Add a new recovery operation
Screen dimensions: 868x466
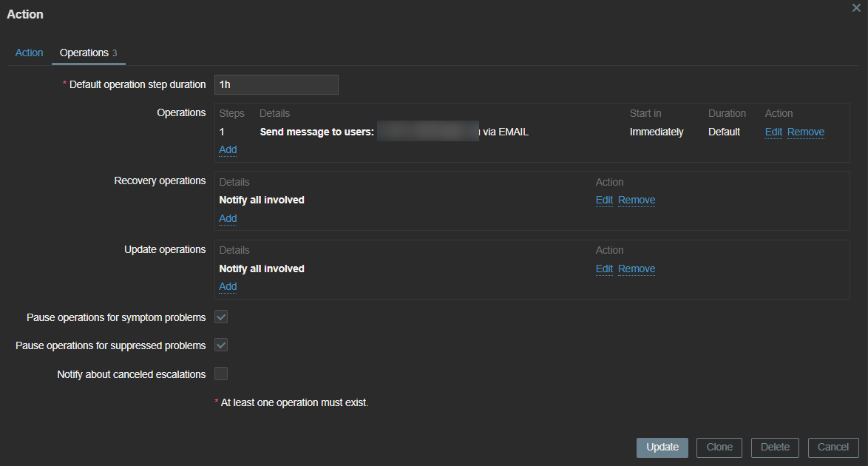coord(228,218)
